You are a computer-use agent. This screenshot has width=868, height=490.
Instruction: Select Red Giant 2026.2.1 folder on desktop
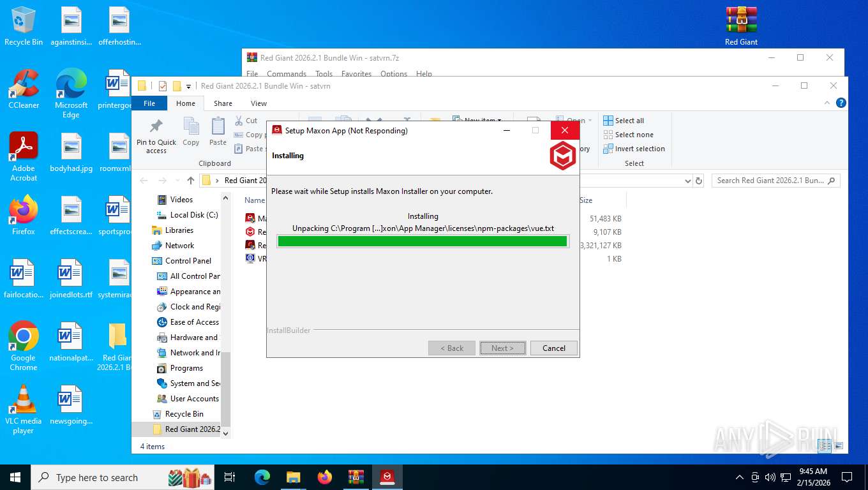(117, 346)
